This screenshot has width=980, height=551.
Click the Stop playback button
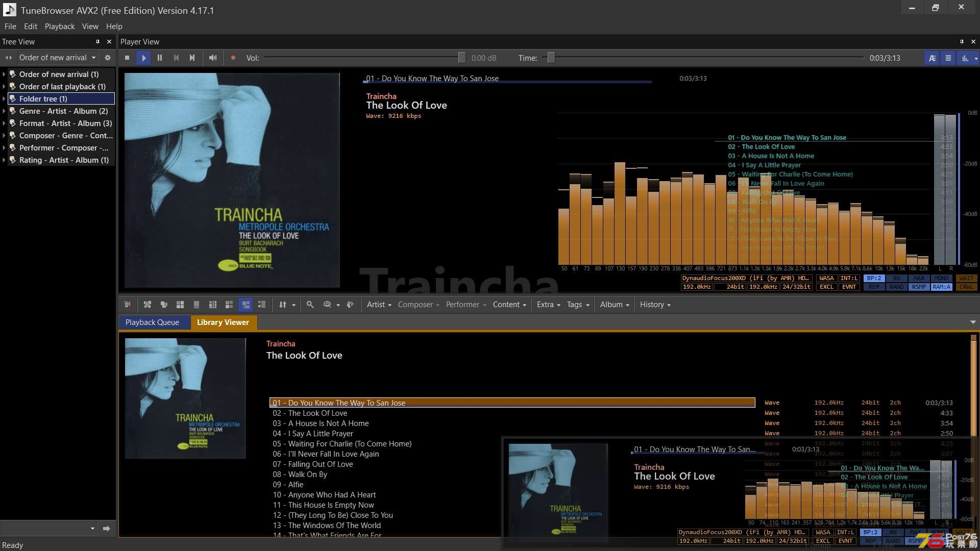coord(127,58)
